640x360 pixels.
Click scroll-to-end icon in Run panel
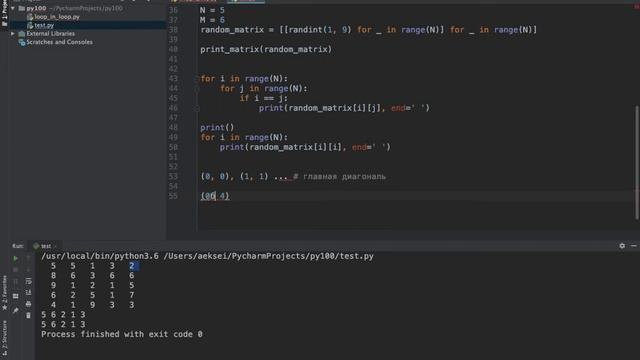click(28, 293)
